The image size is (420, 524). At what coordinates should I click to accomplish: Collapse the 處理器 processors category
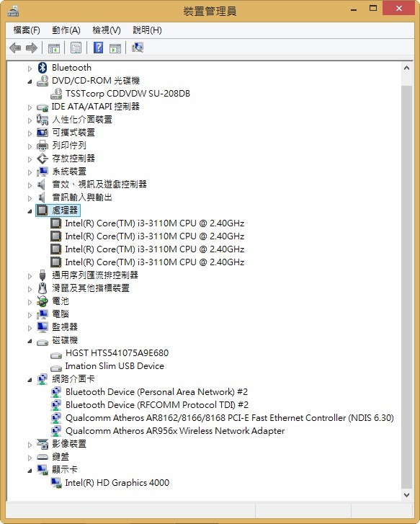point(30,211)
